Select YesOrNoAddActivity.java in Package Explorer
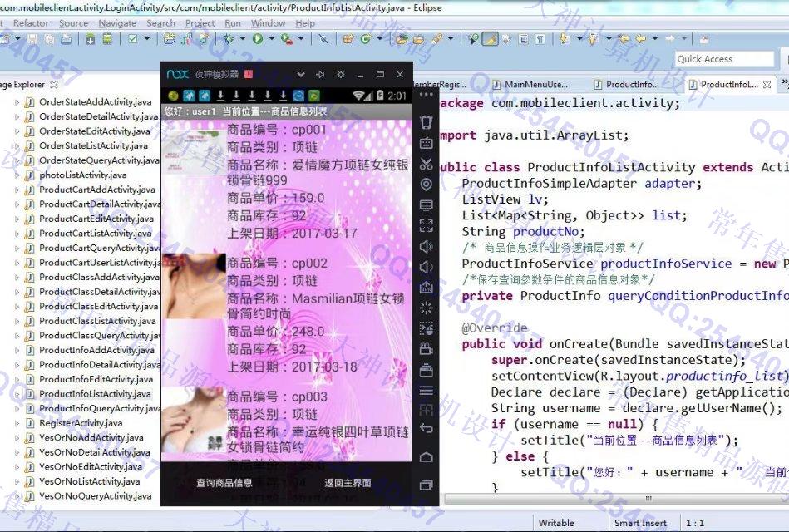The height and width of the screenshot is (532, 789). (x=91, y=438)
